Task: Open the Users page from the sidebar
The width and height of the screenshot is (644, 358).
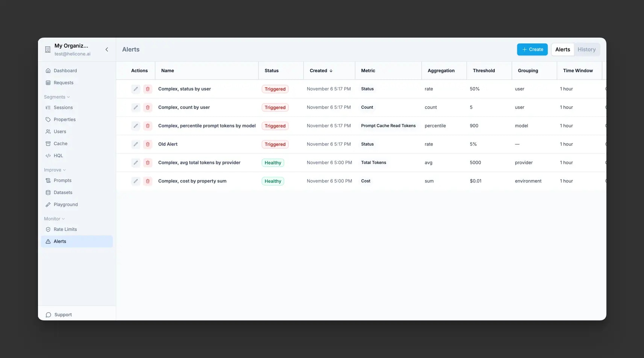Action: point(60,131)
